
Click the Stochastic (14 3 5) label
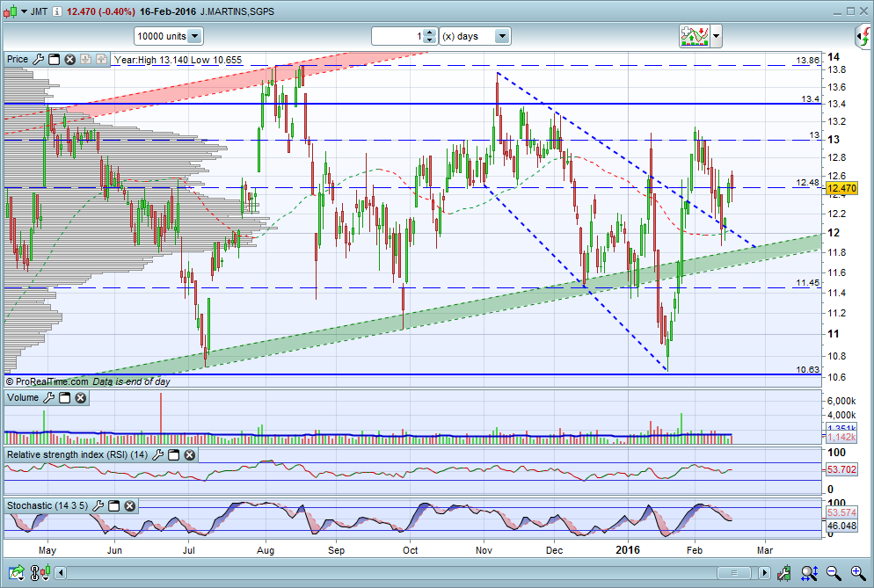(x=47, y=505)
